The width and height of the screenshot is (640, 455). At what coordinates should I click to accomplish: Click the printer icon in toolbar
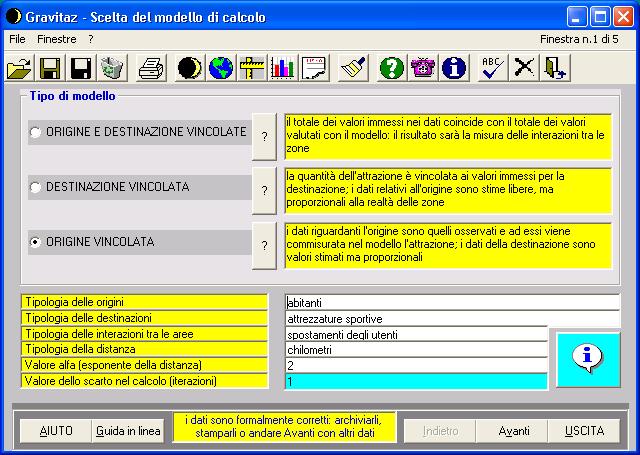coord(150,67)
